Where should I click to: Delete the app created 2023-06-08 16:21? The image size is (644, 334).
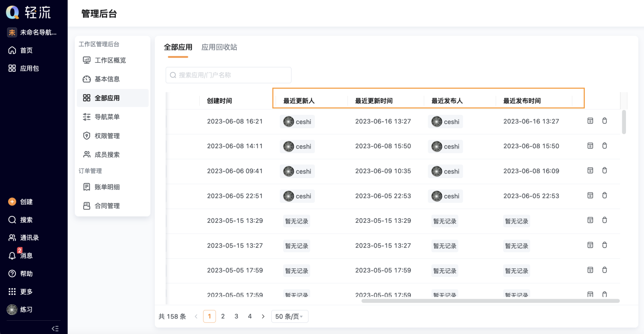(x=605, y=121)
